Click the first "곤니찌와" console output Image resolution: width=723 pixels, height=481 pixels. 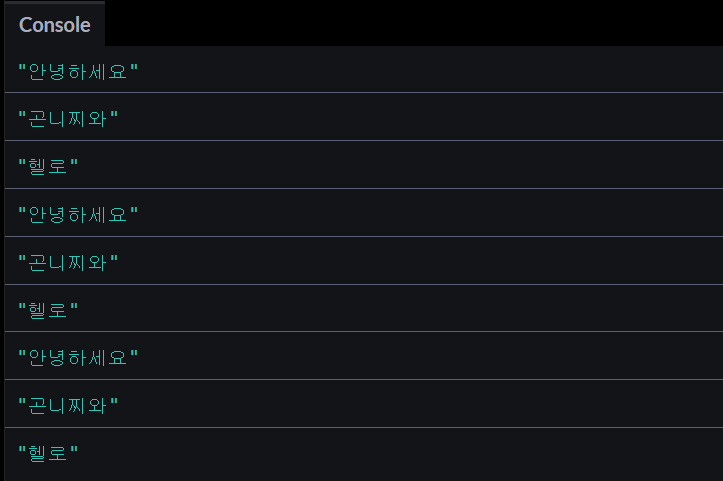pyautogui.click(x=68, y=119)
